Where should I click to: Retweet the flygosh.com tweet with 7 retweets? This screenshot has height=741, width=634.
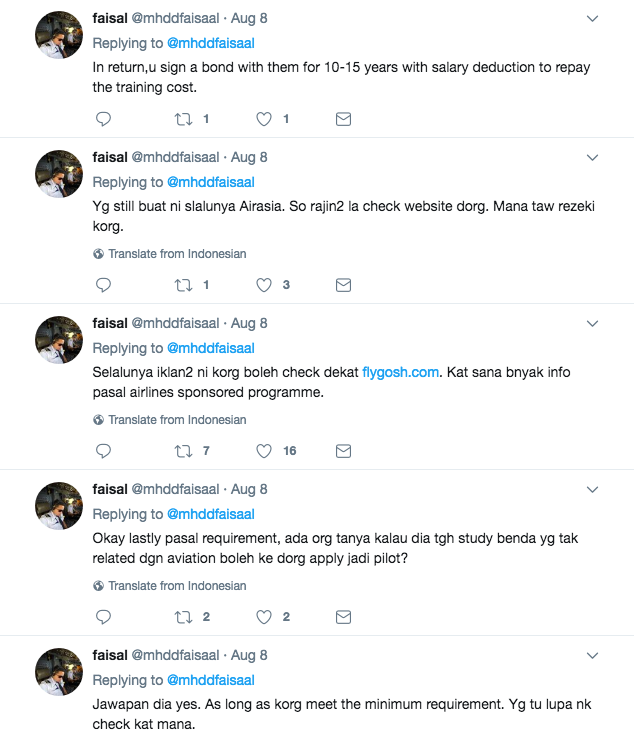(x=183, y=451)
